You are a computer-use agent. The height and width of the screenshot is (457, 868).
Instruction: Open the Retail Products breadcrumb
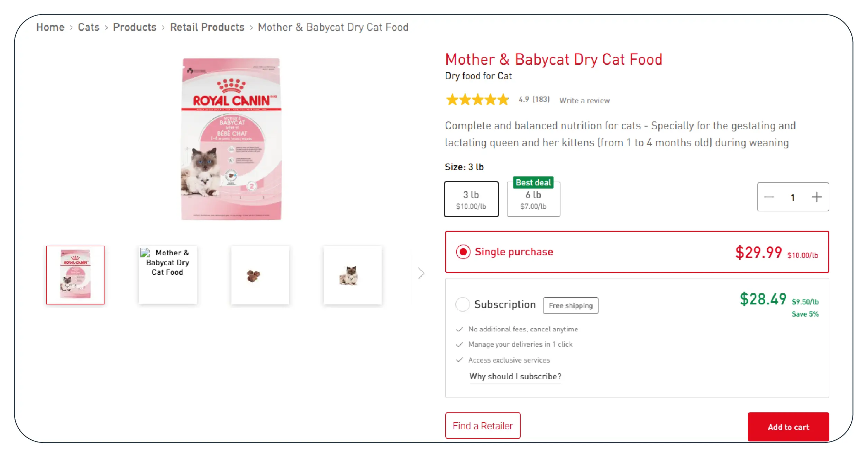click(207, 27)
